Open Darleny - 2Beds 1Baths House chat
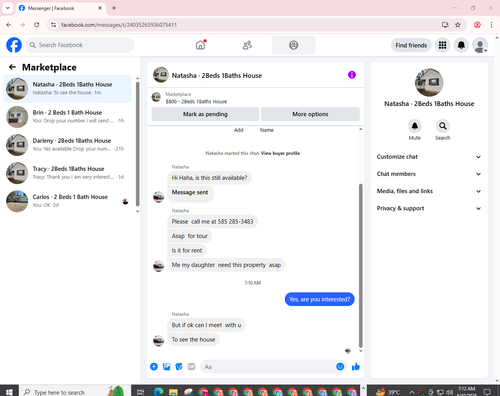The image size is (500, 396). (x=68, y=145)
